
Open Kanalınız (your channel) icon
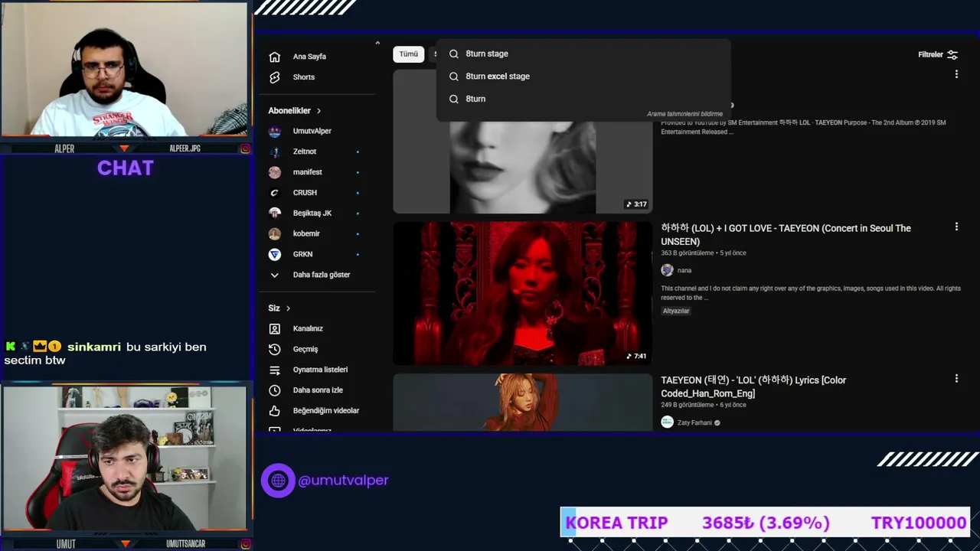275,328
